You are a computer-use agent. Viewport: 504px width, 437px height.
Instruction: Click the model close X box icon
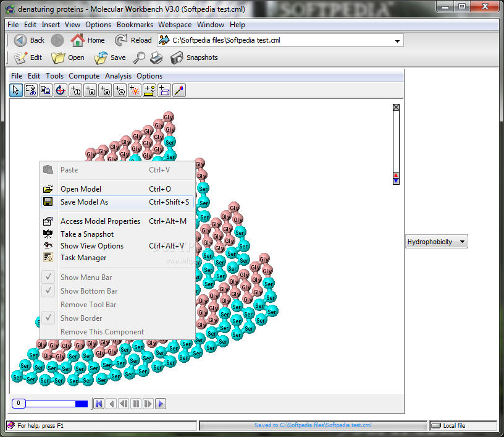pos(396,108)
